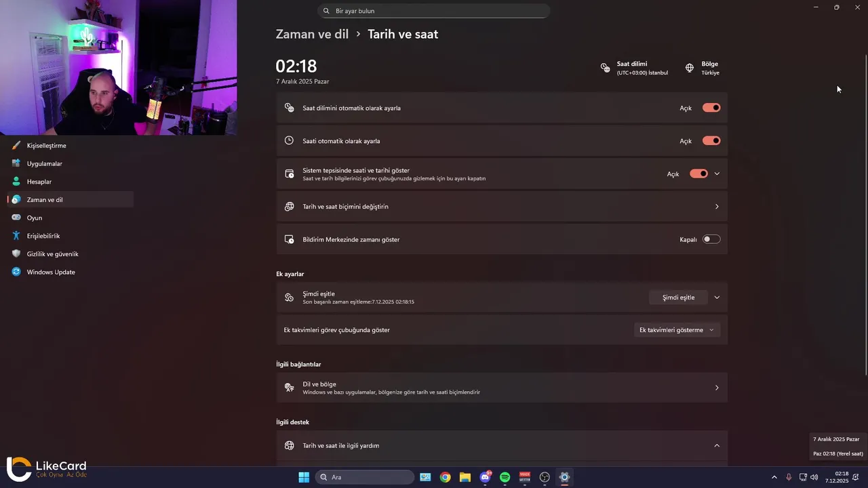Open the Bölge Türkiye setting
The image size is (868, 488).
[703, 68]
